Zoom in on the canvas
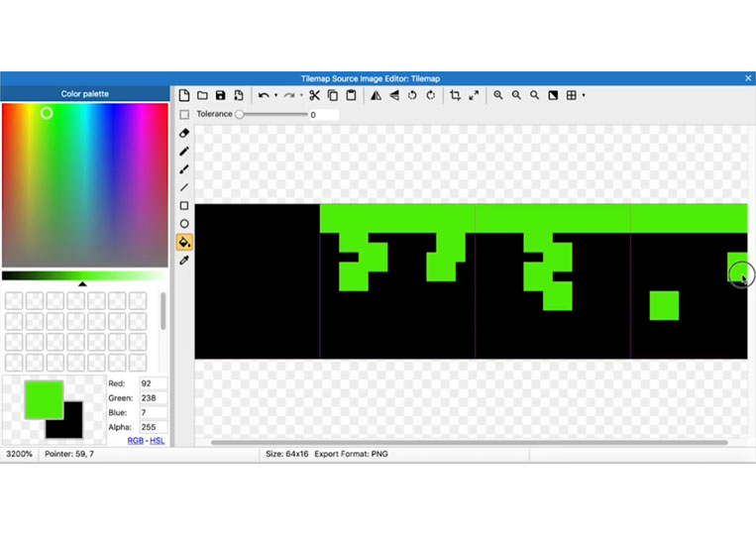 click(x=498, y=95)
